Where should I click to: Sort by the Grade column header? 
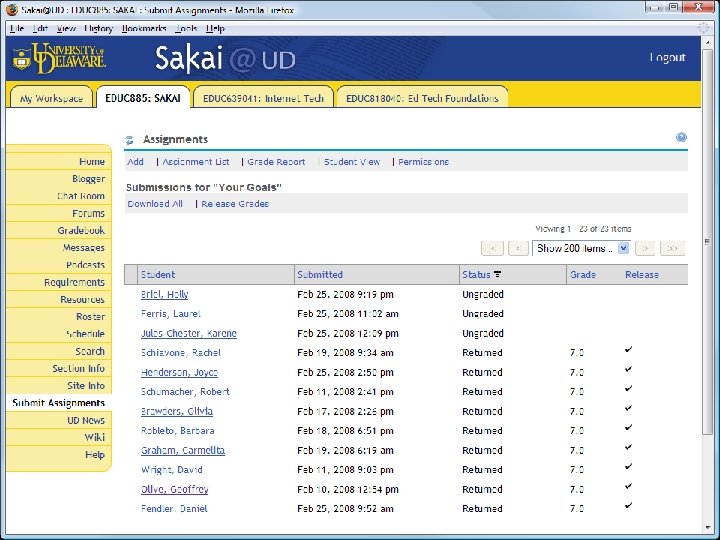[x=583, y=275]
